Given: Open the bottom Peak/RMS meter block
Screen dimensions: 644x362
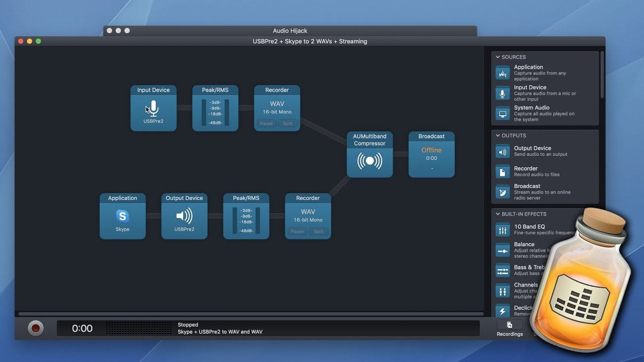Looking at the screenshot, I should click(246, 216).
